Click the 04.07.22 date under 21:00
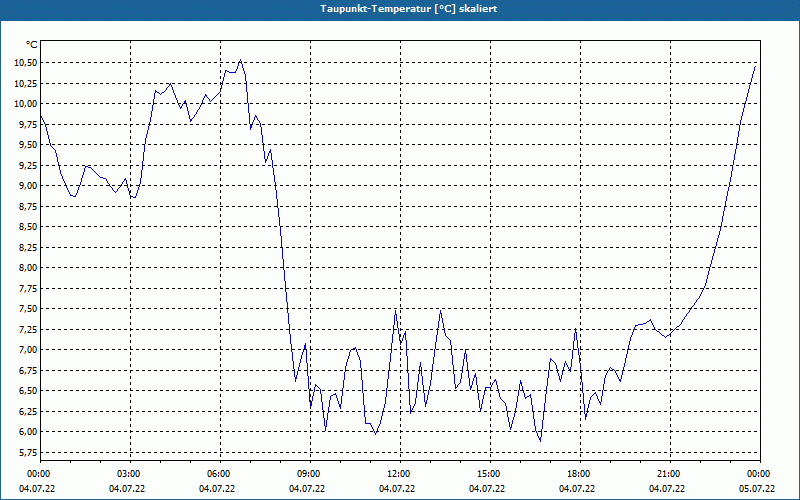 tap(667, 489)
